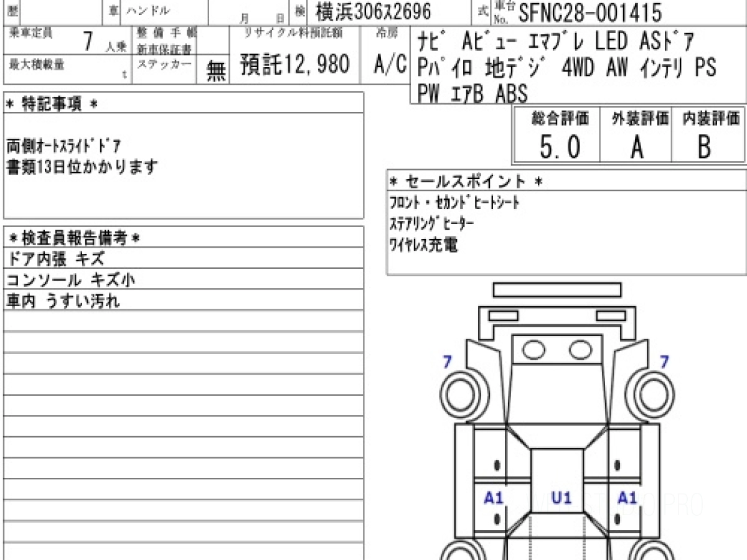Select the recycle deposit 預託12,980
Screen dimensions: 747x560
pos(294,64)
